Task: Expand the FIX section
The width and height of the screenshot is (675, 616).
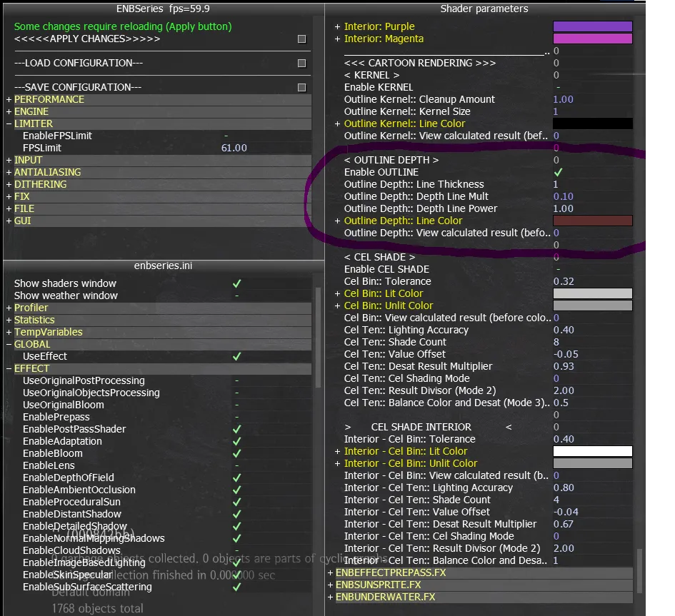Action: click(9, 196)
